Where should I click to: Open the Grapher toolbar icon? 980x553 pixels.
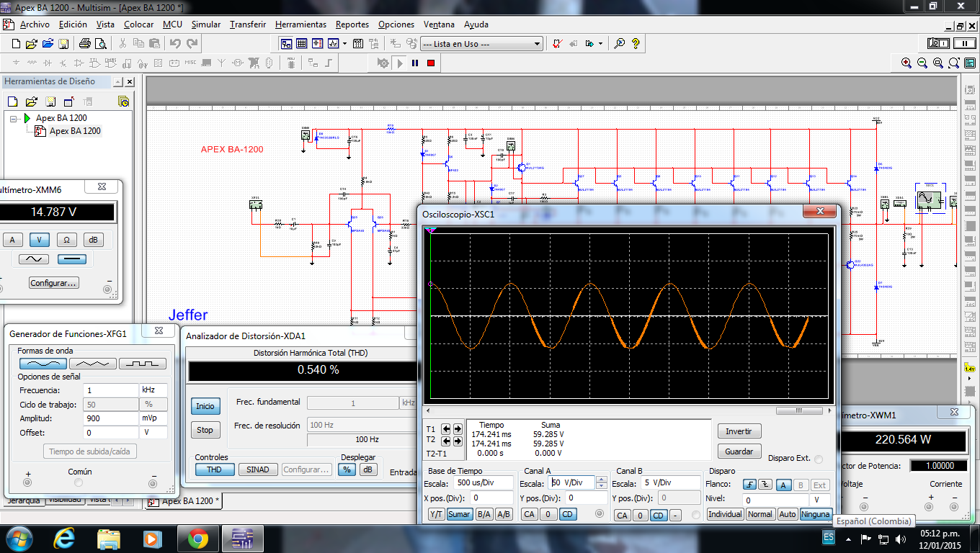[334, 43]
